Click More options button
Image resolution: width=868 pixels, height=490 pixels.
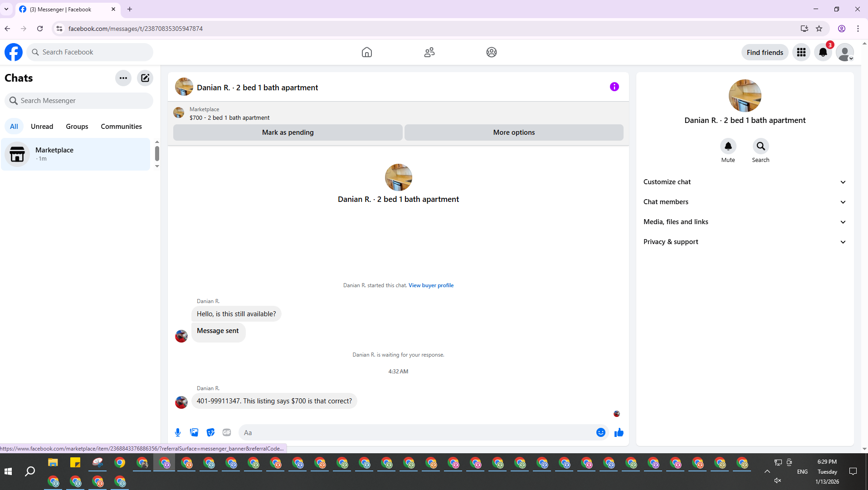[x=514, y=132]
